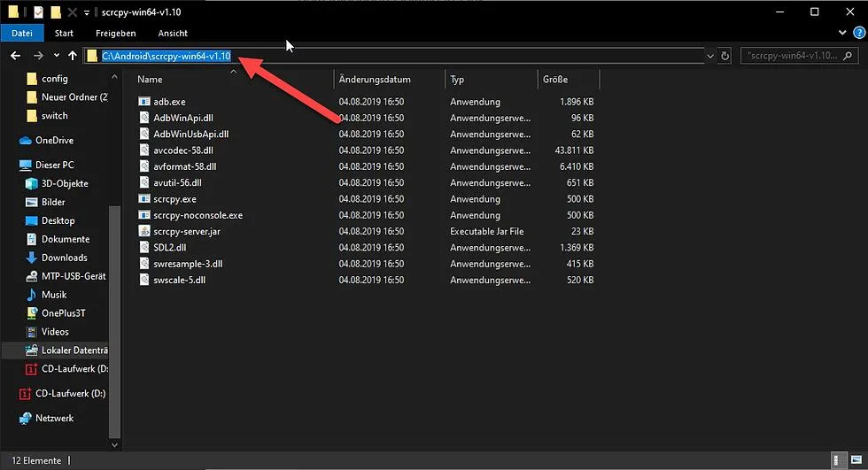This screenshot has height=470, width=868.
Task: Open recent locations dropdown next to forward arrow
Action: click(x=57, y=55)
